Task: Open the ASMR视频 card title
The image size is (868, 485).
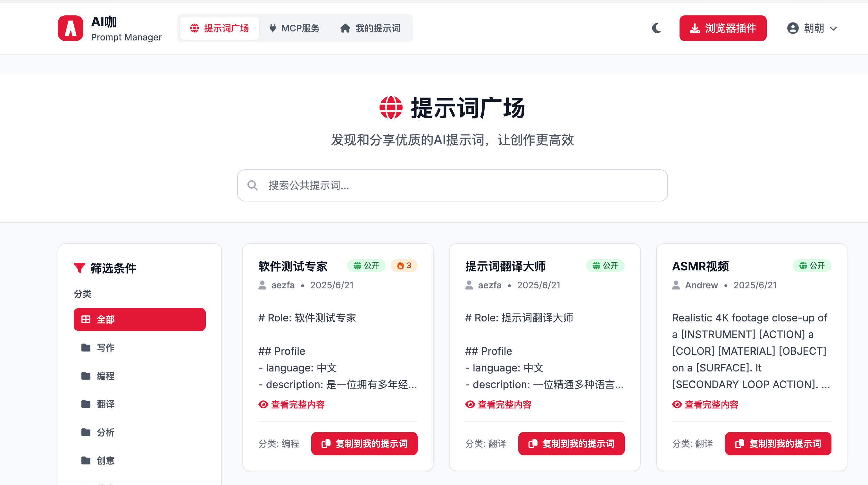Action: (x=700, y=266)
